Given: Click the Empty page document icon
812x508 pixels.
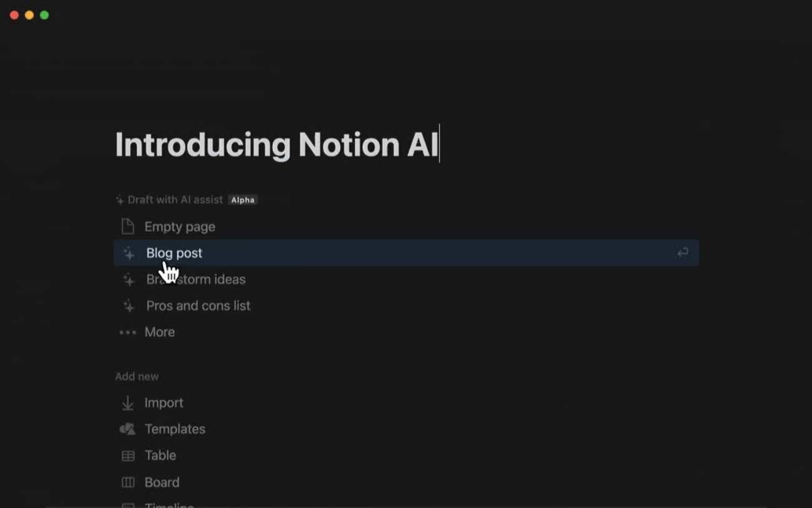Looking at the screenshot, I should click(x=127, y=226).
